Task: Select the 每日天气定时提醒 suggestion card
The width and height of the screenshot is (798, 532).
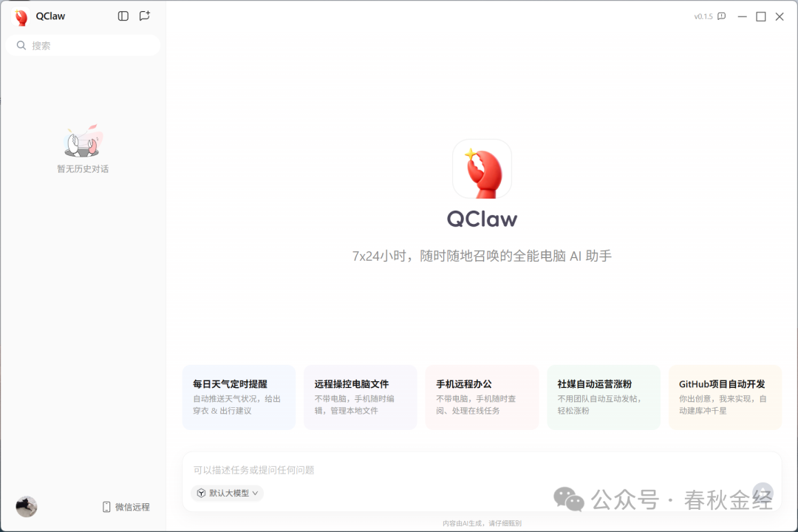Action: [x=239, y=397]
